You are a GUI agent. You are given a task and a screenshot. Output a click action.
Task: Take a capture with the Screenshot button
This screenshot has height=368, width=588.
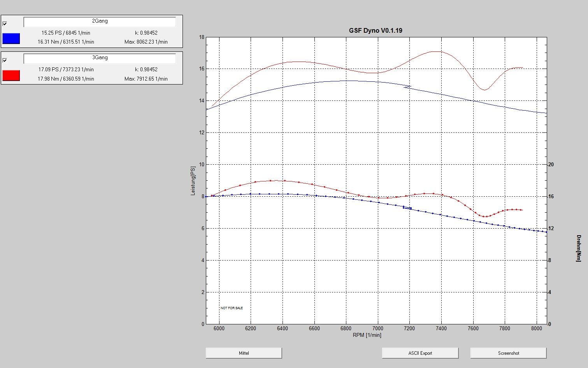point(508,353)
